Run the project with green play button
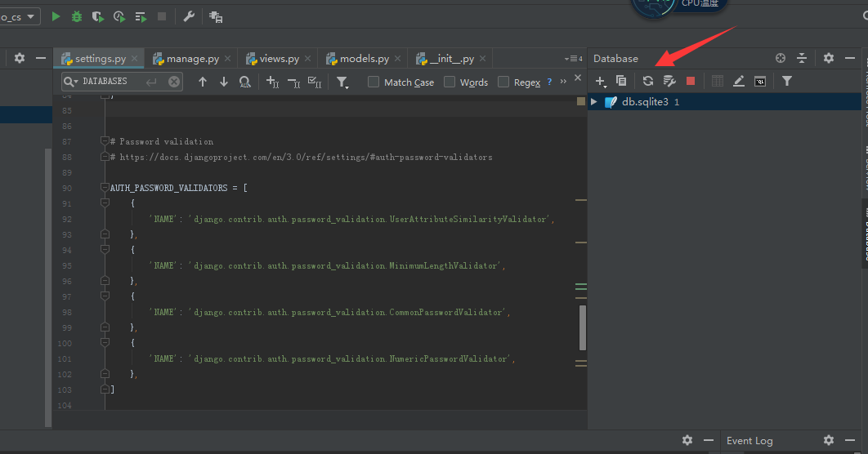This screenshot has height=454, width=868. coord(56,16)
